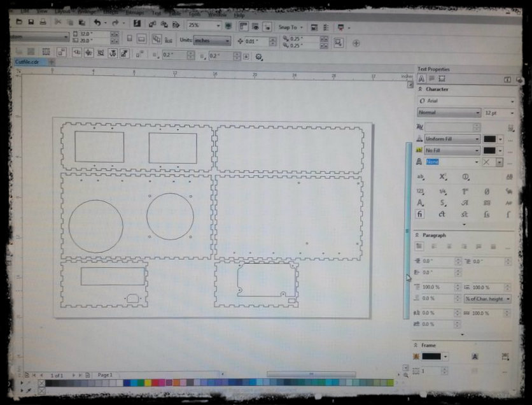The height and width of the screenshot is (405, 532).
Task: Open the Paragraph tab icon in Text Properties
Action: point(431,79)
